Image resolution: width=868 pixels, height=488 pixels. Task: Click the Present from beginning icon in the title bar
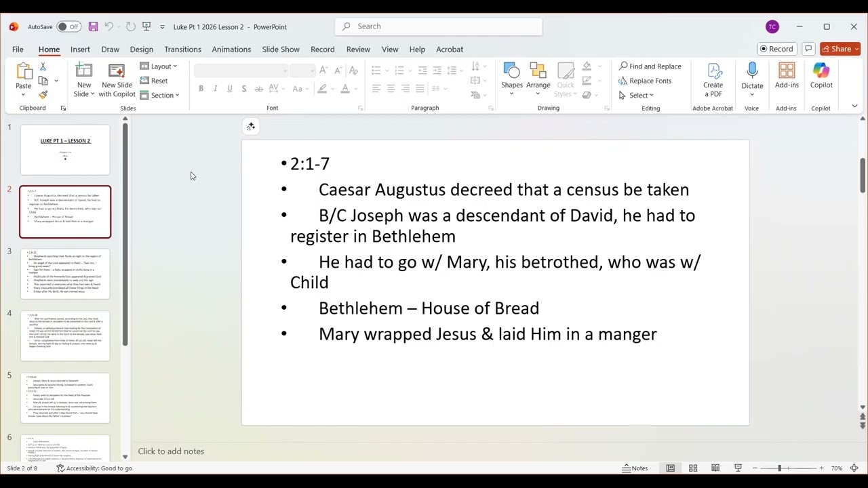146,26
